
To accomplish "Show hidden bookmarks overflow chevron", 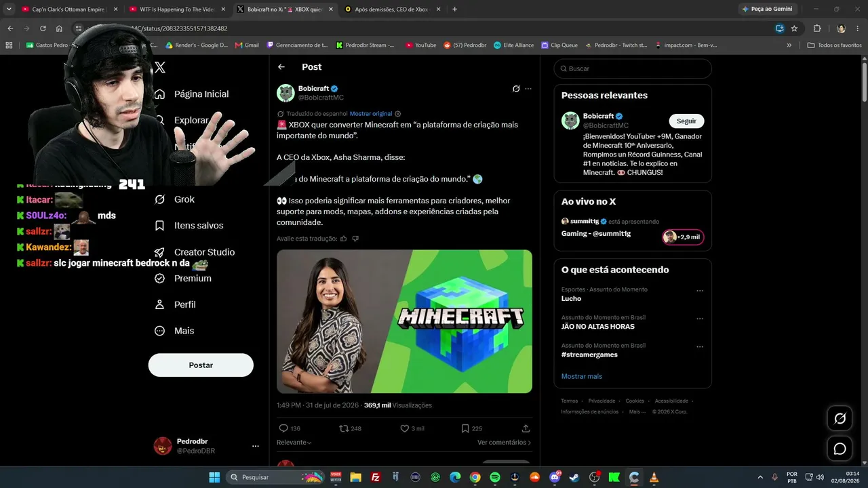I will pos(789,45).
